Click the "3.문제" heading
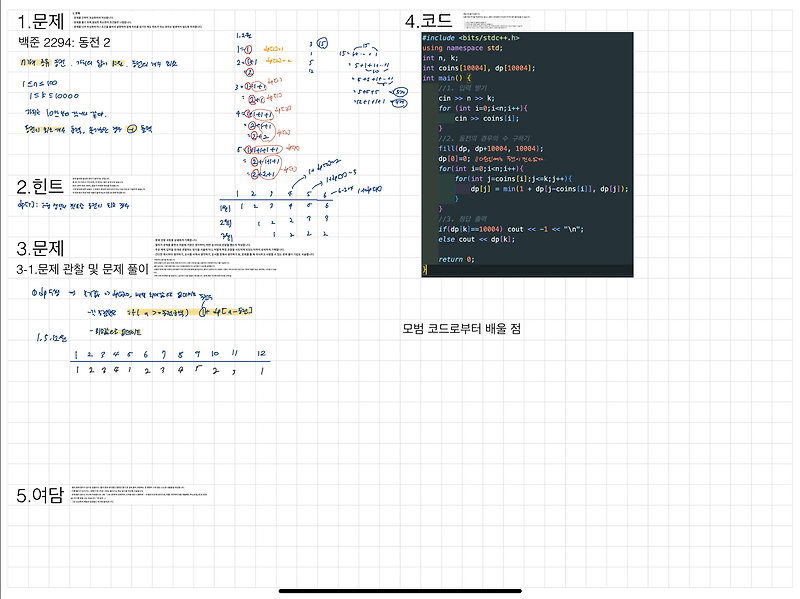 click(x=40, y=248)
